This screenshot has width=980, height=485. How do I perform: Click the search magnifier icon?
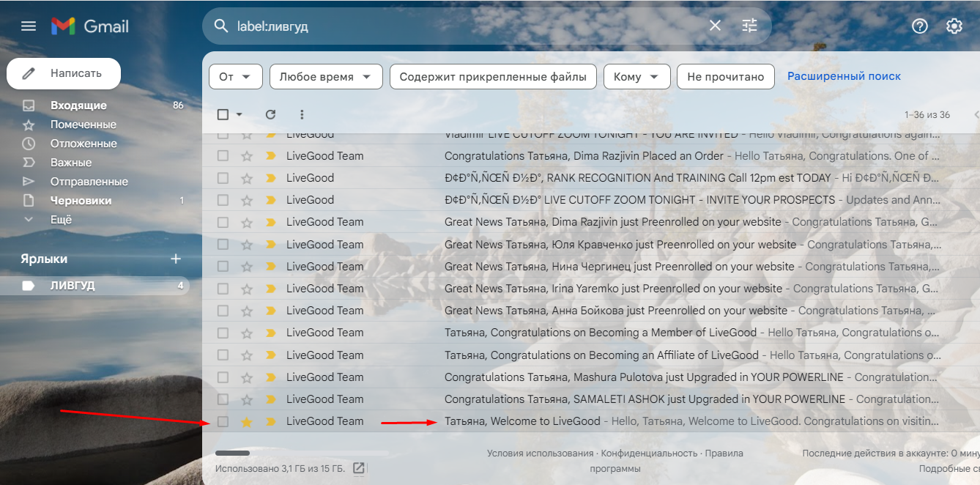pos(221,26)
